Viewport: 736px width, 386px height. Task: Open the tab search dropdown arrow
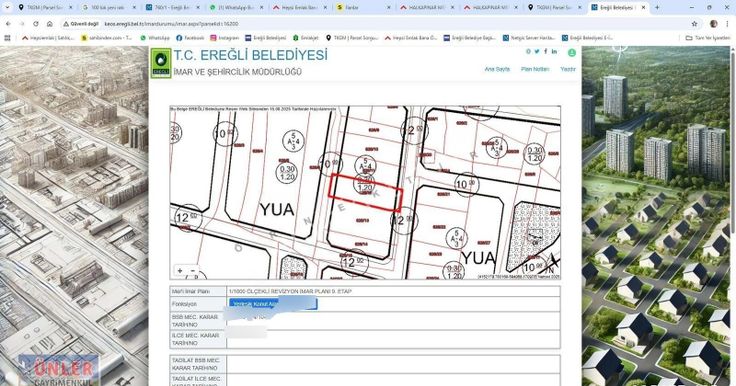pos(7,8)
